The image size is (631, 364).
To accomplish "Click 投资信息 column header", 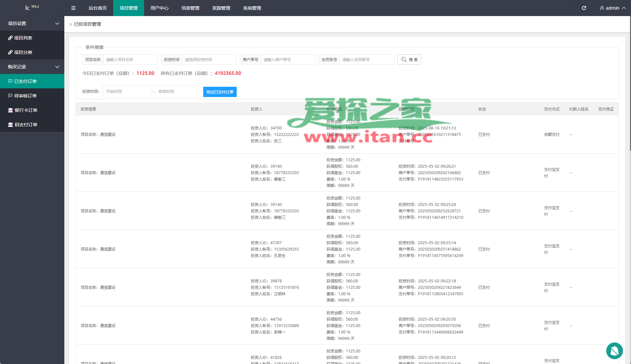I will coord(88,109).
